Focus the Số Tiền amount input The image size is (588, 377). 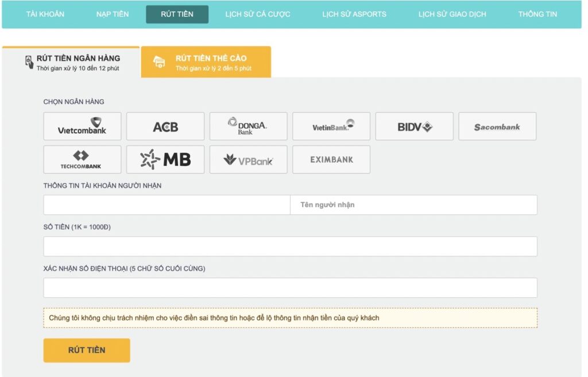click(x=290, y=247)
